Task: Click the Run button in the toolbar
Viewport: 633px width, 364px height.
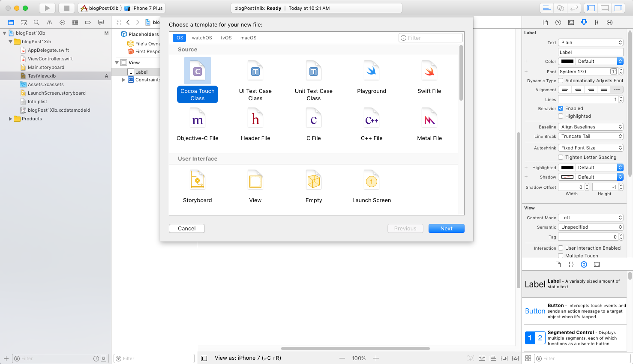Action: pos(47,8)
